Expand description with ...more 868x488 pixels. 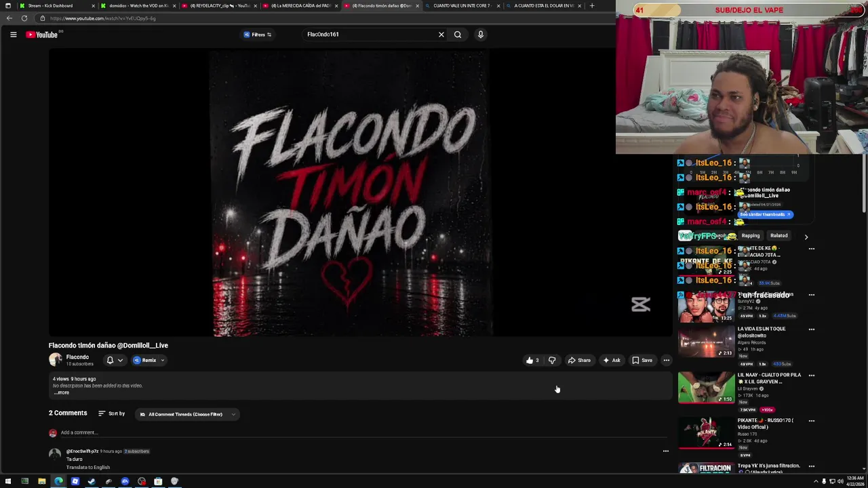tap(62, 392)
